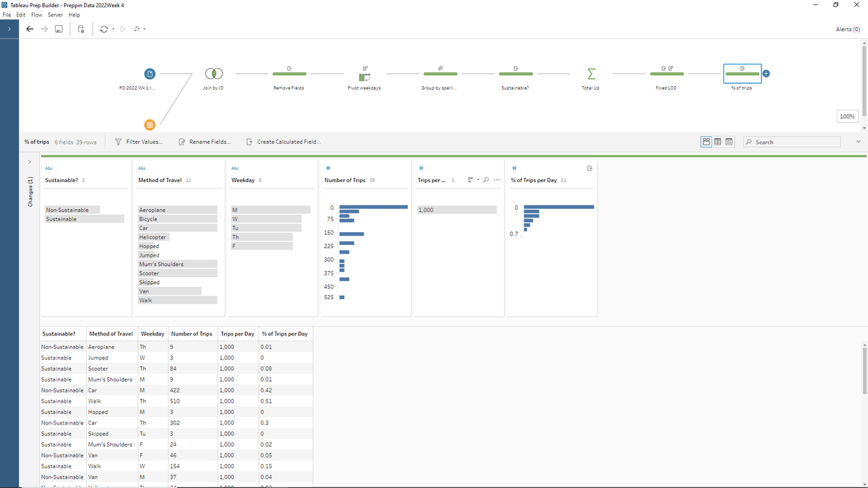This screenshot has width=868, height=488.
Task: Select the Fixed LOD clean step
Action: point(666,73)
